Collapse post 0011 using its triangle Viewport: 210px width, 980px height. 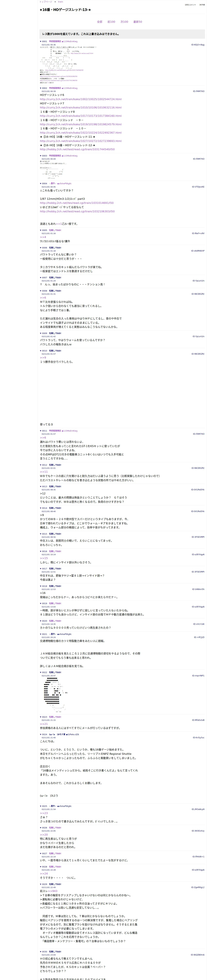[41, 431]
